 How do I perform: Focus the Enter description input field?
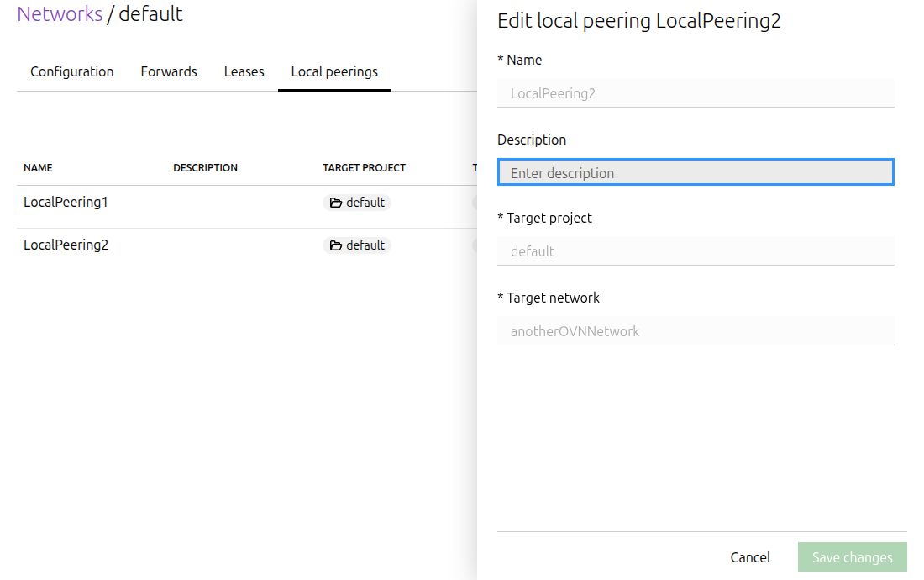pos(696,172)
